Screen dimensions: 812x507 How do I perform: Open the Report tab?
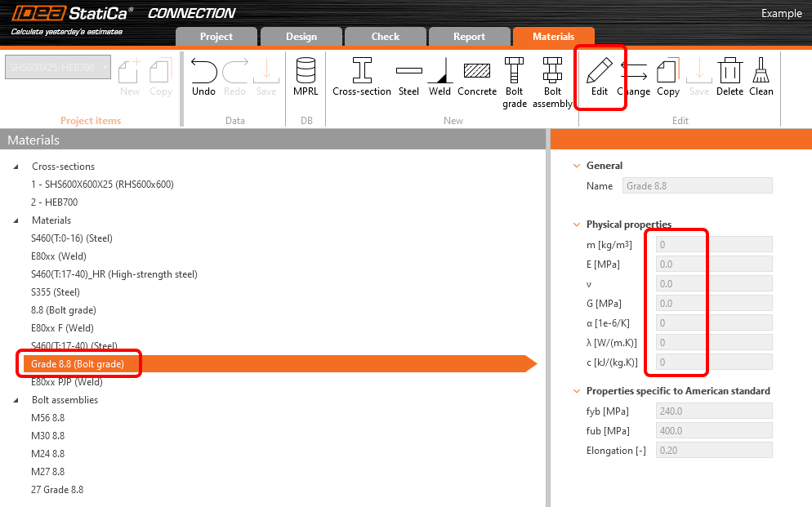[469, 37]
